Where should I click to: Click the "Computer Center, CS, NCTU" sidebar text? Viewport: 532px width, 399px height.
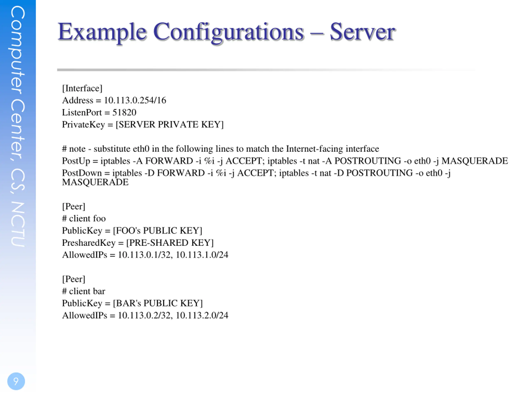click(x=17, y=127)
